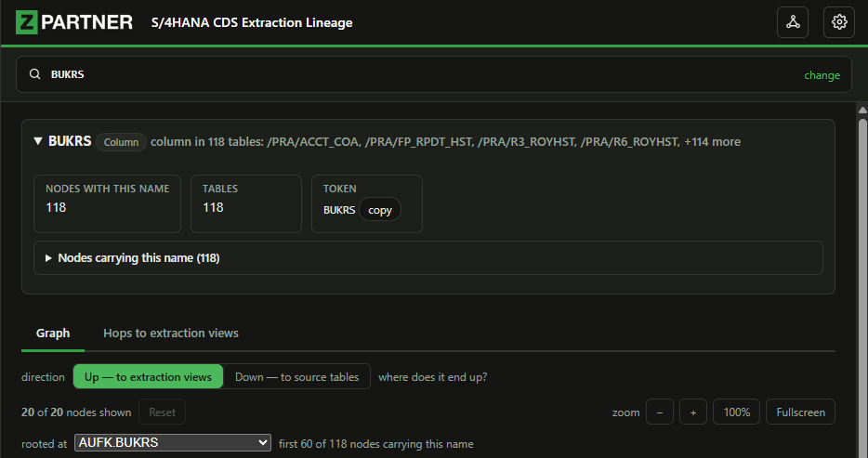
Task: Select Down — to source tables direction
Action: point(296,376)
